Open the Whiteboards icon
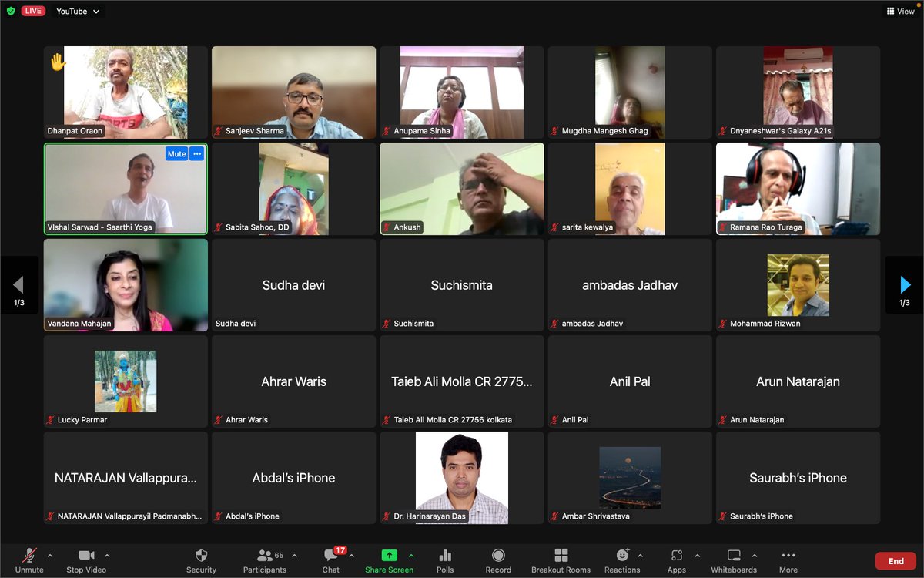The width and height of the screenshot is (924, 578). coord(734,556)
